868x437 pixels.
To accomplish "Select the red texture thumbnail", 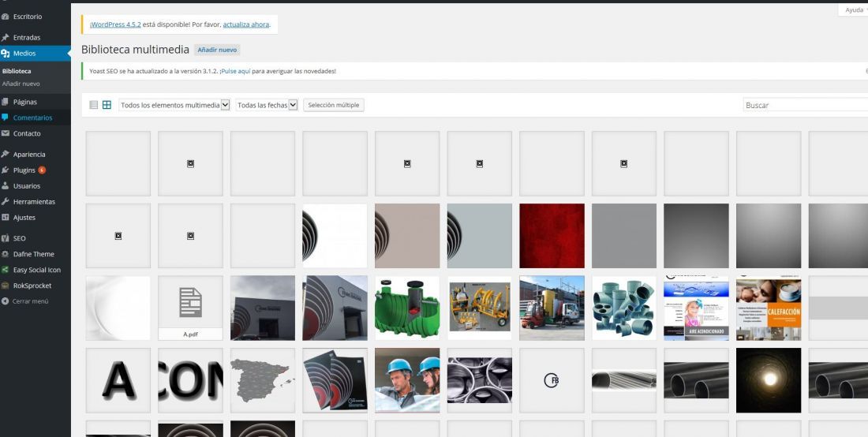I will pos(552,236).
